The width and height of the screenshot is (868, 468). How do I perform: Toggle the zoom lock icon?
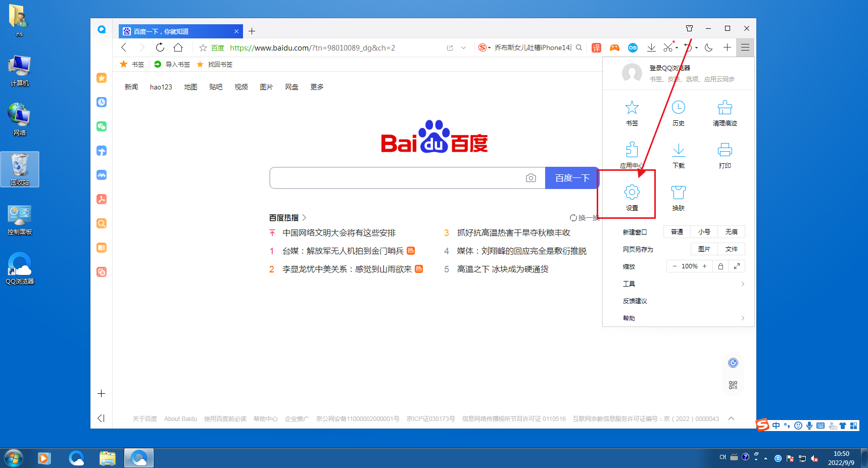tap(720, 266)
